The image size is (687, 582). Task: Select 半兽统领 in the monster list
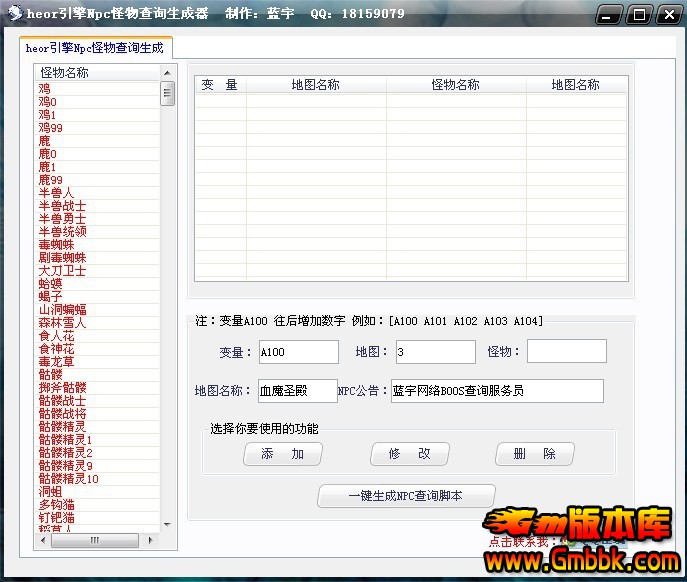pos(63,231)
